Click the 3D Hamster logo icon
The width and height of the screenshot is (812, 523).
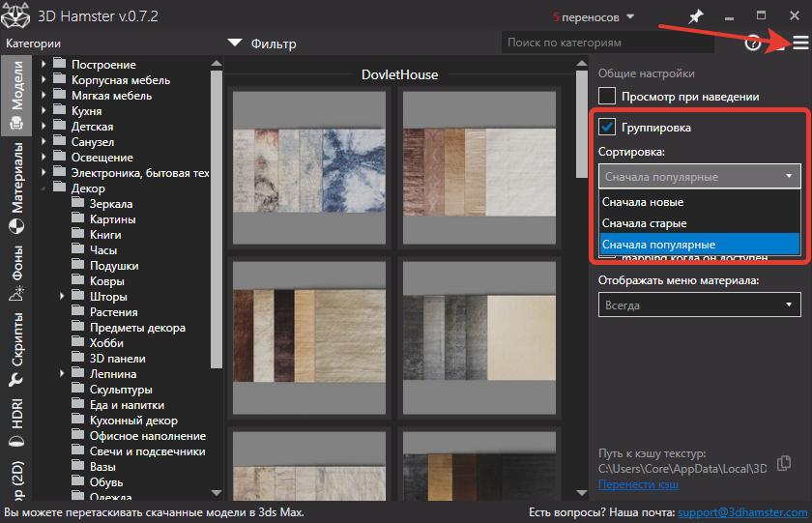[x=15, y=15]
